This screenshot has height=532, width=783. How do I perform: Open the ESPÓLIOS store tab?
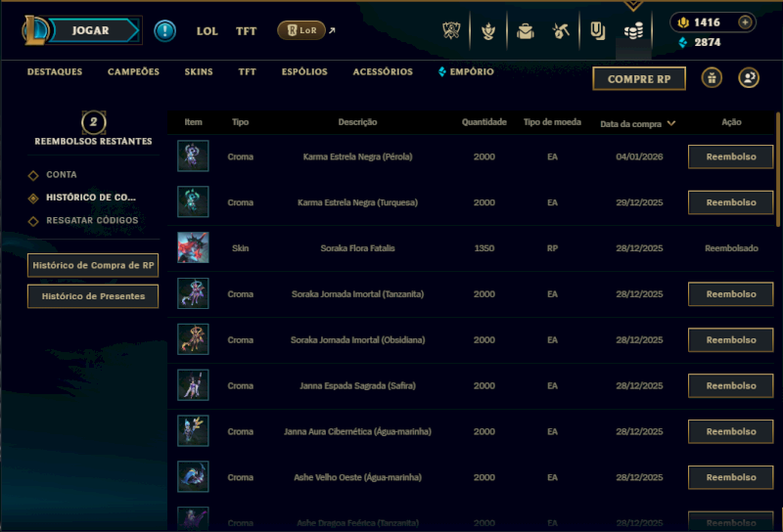pyautogui.click(x=304, y=71)
